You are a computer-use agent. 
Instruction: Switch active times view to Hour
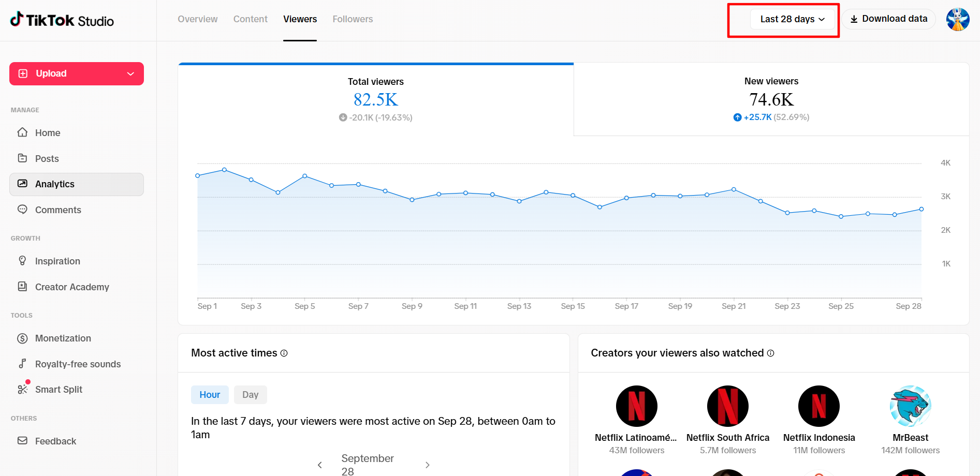coord(210,395)
